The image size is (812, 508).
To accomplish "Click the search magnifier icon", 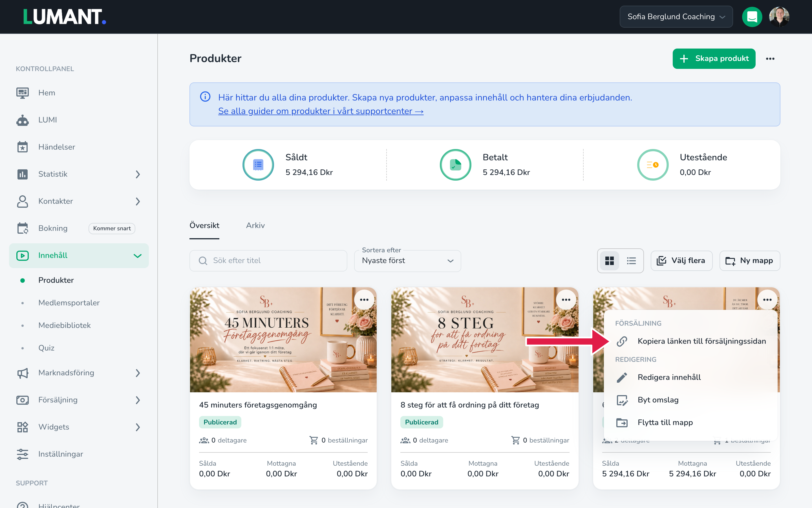I will tap(203, 261).
